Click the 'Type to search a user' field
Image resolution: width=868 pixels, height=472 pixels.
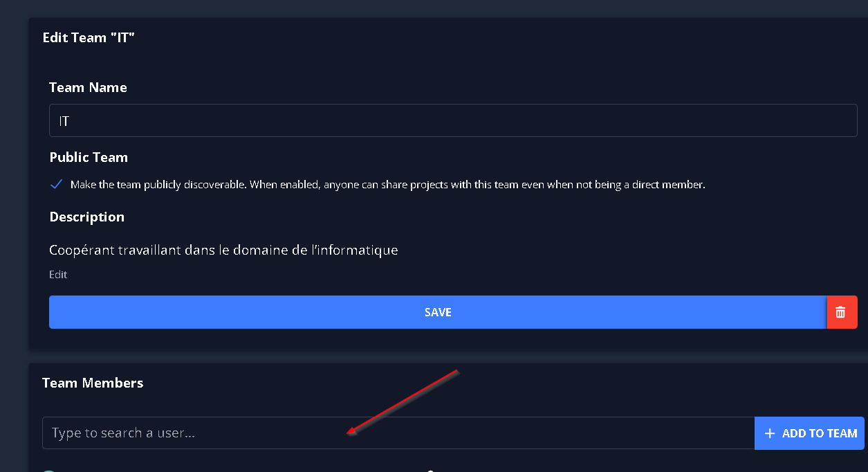(398, 433)
